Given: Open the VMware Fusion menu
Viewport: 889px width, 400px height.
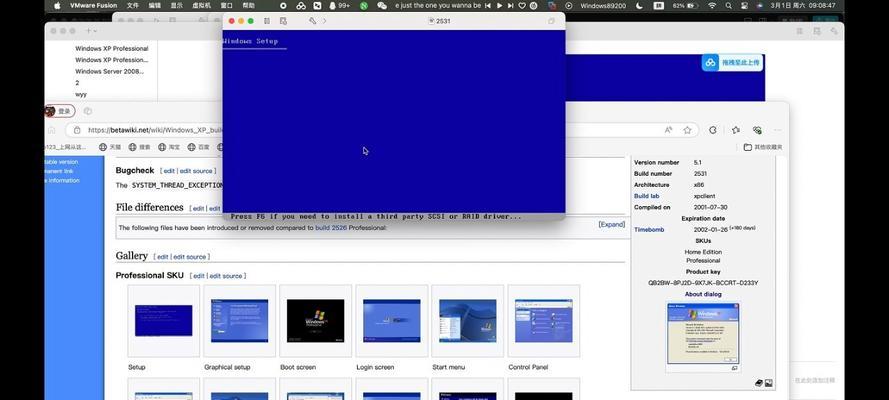Looking at the screenshot, I should coord(93,5).
